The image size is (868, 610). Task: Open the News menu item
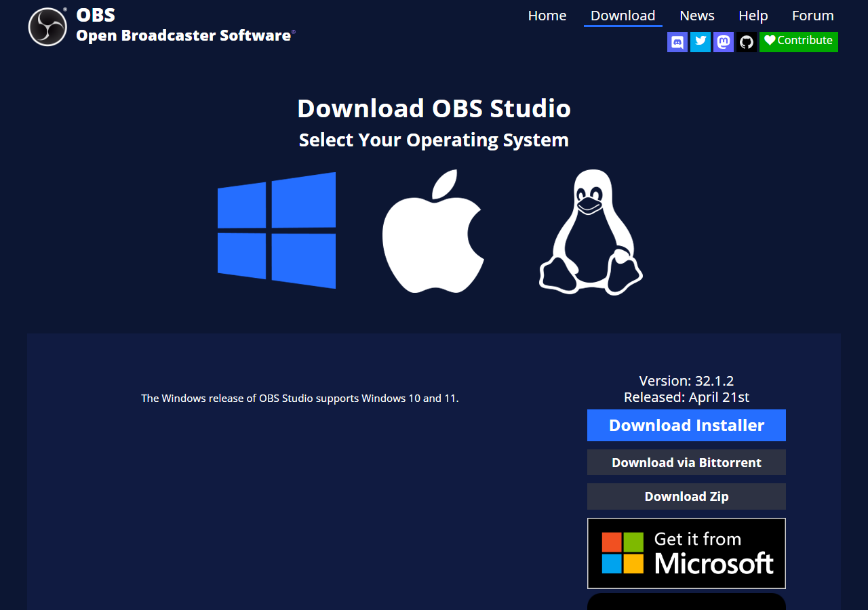pos(697,16)
